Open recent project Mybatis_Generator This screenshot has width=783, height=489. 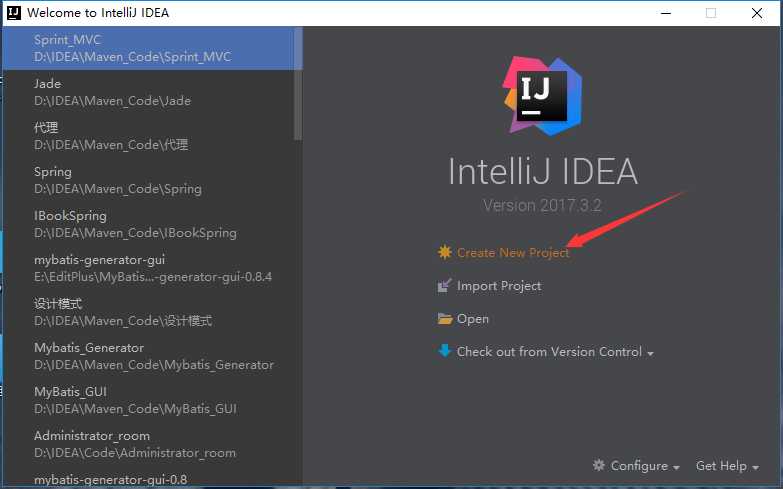(x=149, y=356)
